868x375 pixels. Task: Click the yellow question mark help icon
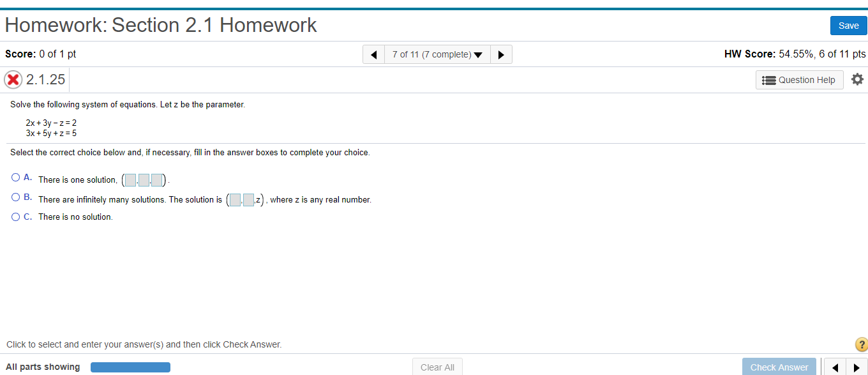861,345
